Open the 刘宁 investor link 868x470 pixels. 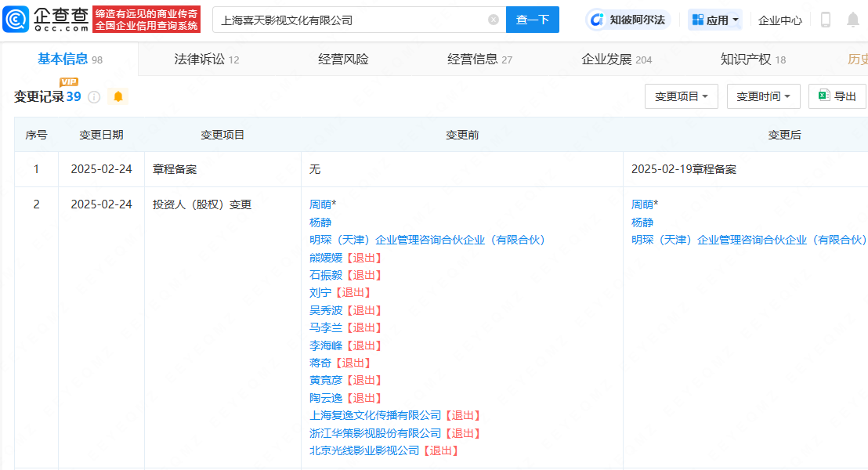[x=320, y=292]
